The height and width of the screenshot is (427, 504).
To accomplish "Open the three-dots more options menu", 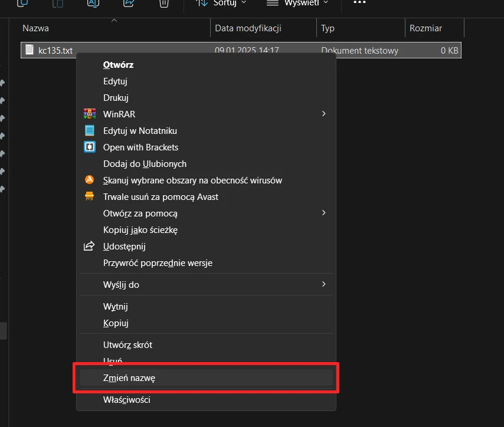I will point(359,2).
